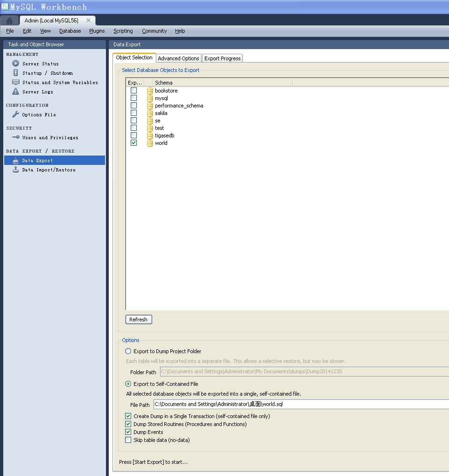The image size is (449, 476).
Task: Click the test database icon
Action: tap(149, 128)
